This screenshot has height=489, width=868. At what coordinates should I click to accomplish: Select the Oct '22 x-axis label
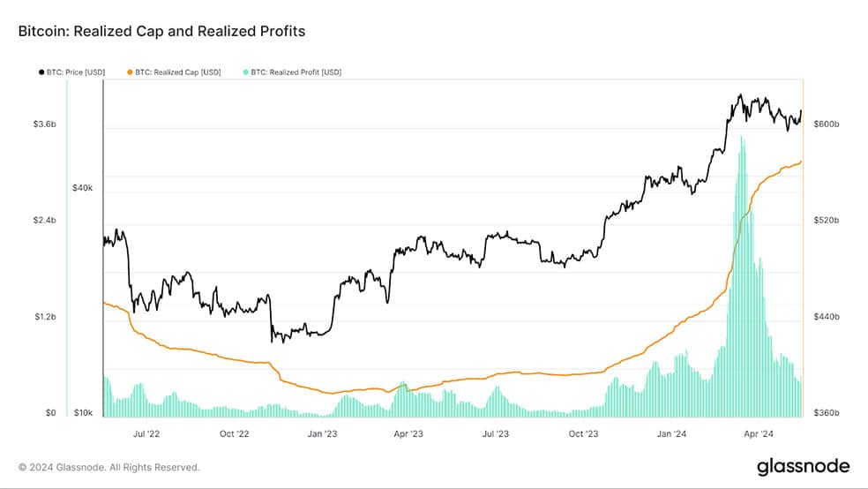(234, 433)
